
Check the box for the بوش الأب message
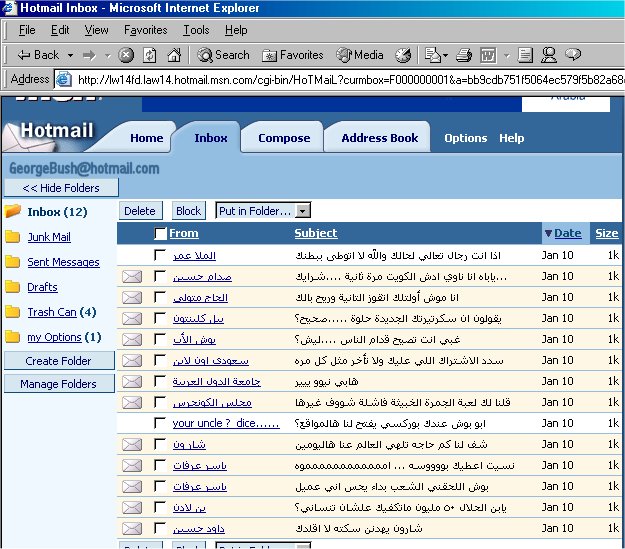click(160, 339)
